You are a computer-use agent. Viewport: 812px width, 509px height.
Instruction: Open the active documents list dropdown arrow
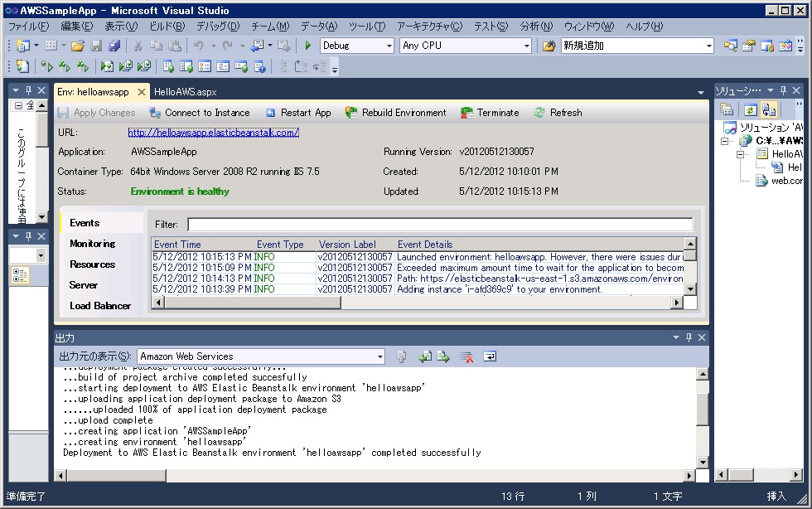pyautogui.click(x=701, y=92)
